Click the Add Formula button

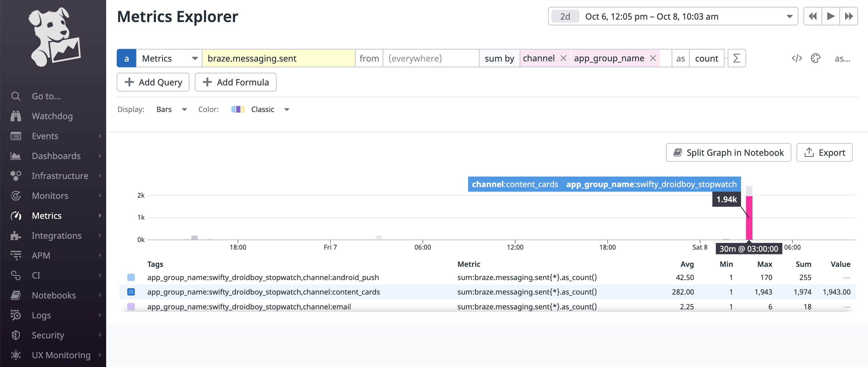tap(236, 82)
